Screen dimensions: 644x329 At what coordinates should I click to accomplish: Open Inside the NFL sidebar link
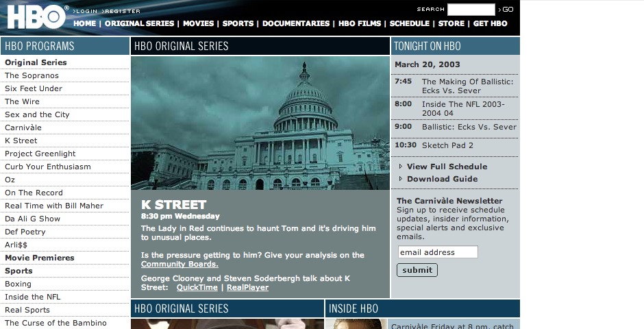click(x=32, y=297)
